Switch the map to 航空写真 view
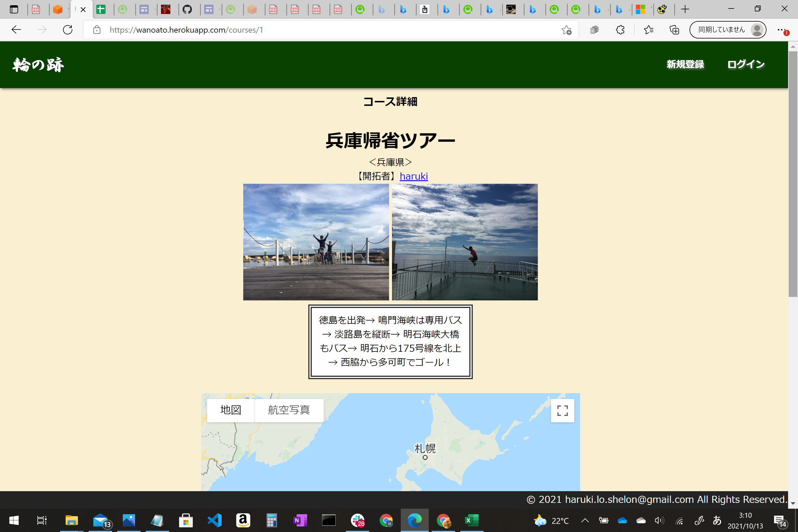The image size is (798, 532). coord(289,410)
